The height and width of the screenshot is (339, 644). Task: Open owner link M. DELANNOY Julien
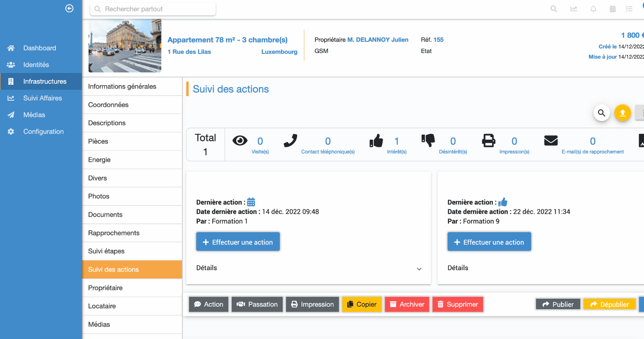pyautogui.click(x=378, y=40)
